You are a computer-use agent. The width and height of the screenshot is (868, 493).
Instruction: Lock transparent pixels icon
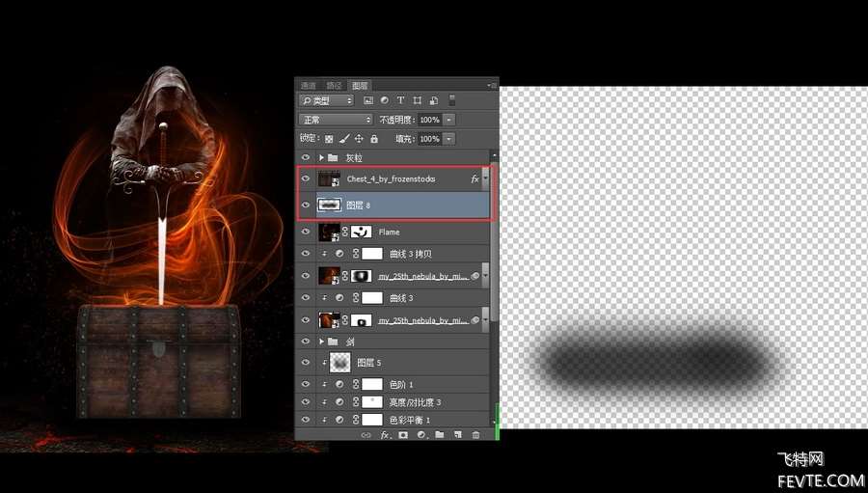[x=329, y=139]
